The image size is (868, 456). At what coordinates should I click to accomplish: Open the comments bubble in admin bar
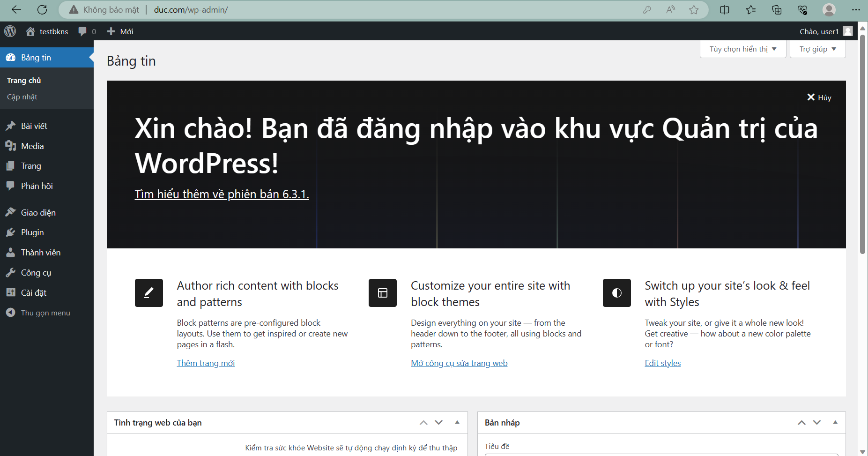point(82,31)
